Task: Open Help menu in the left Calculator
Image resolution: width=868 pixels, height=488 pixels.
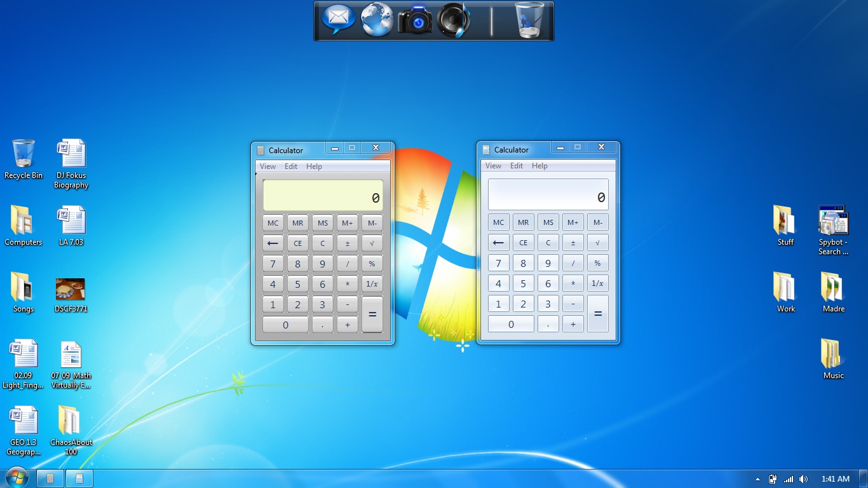Action: 314,166
